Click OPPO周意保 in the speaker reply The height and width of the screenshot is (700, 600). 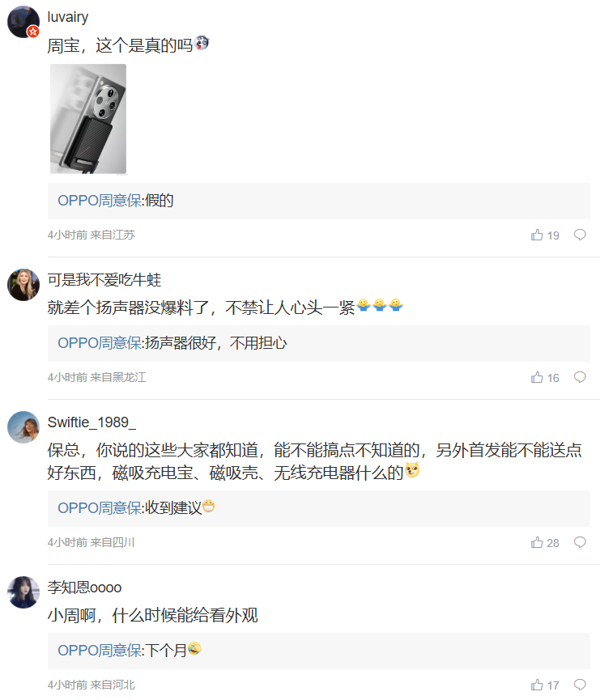[99, 343]
